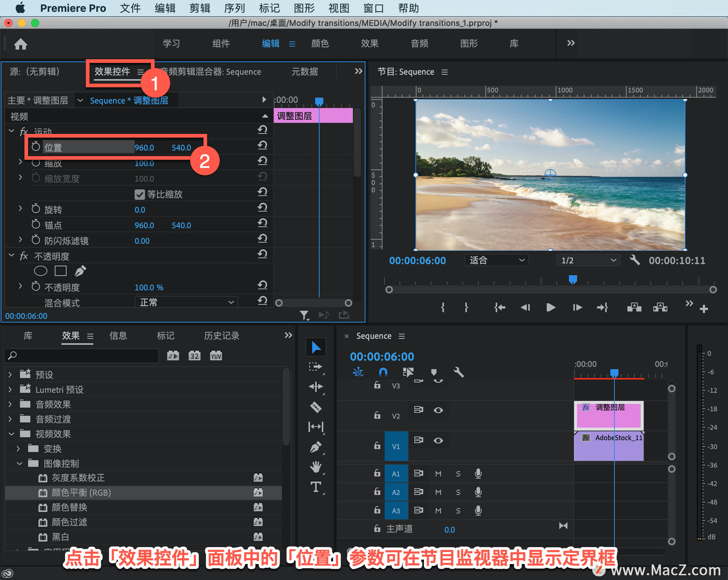This screenshot has width=728, height=580.
Task: Click the Home icon
Action: pos(21,44)
